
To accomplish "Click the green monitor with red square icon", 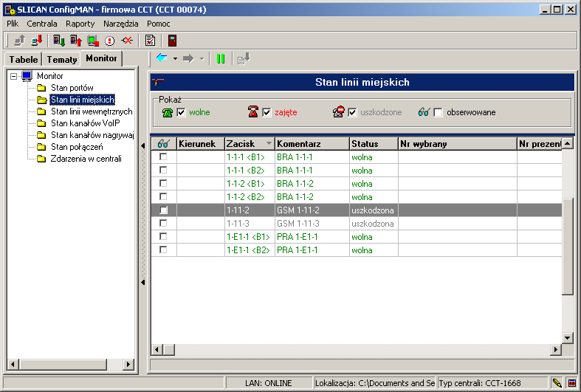I will (92, 41).
